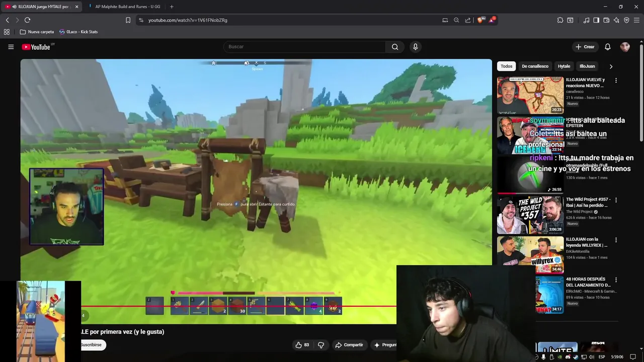Click the Crear button
The width and height of the screenshot is (644, 362).
(585, 47)
